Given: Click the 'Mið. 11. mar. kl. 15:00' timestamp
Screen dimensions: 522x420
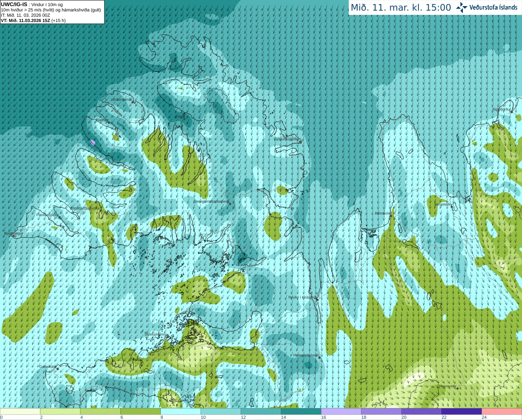Looking at the screenshot, I should tap(401, 7).
